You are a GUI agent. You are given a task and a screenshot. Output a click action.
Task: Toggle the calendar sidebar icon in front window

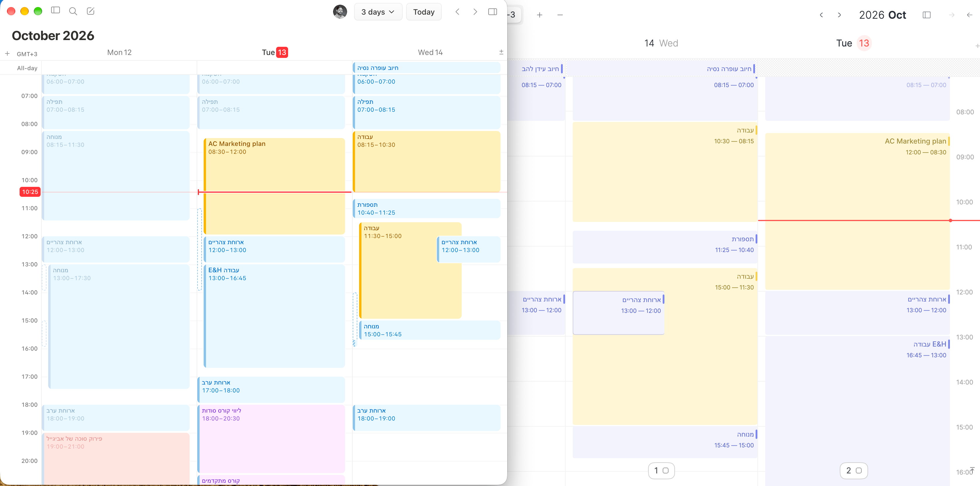pos(56,11)
